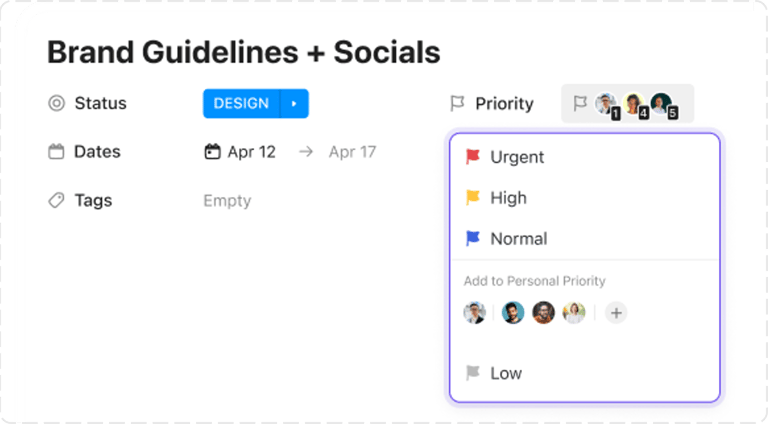Click the Tags label icon

tap(56, 200)
